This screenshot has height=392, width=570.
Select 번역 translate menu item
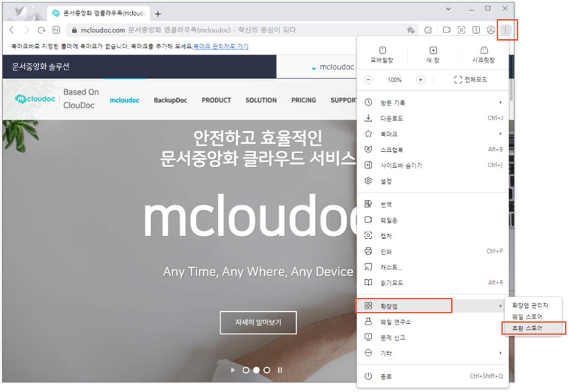coord(433,205)
